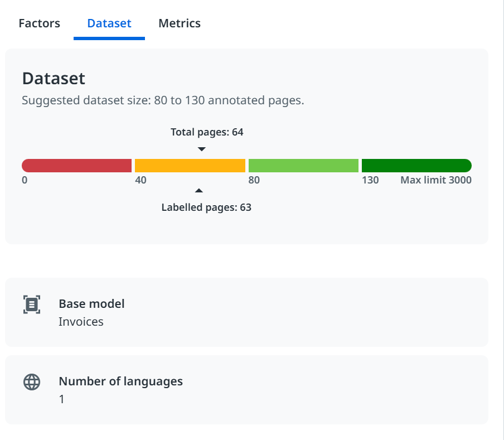Image resolution: width=504 pixels, height=440 pixels.
Task: Click the globe icon for languages
Action: 32,382
